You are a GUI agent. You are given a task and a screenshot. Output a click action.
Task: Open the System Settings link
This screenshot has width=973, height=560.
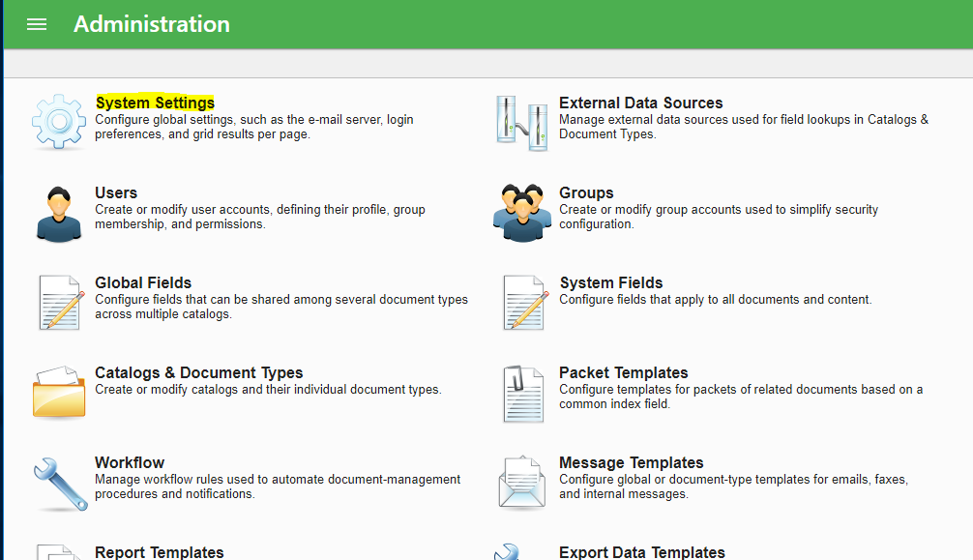click(155, 103)
